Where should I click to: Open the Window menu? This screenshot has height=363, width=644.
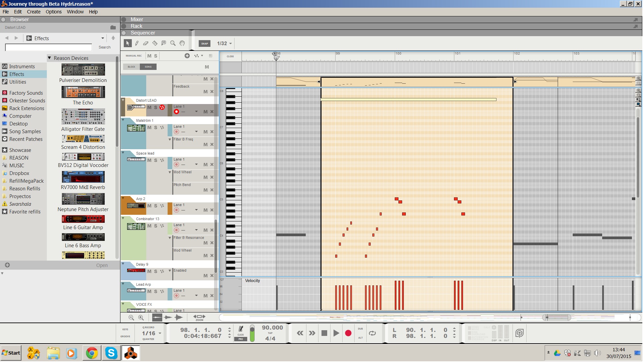(75, 12)
